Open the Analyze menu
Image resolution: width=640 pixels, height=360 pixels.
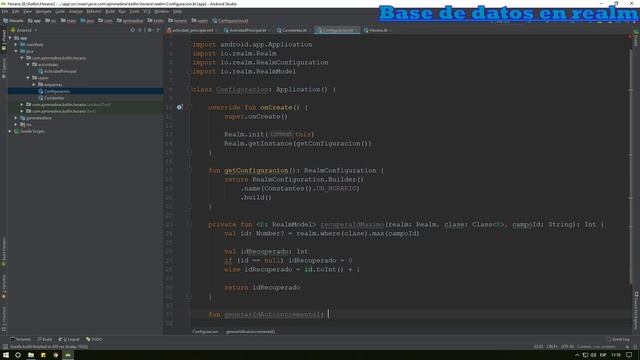pos(76,11)
